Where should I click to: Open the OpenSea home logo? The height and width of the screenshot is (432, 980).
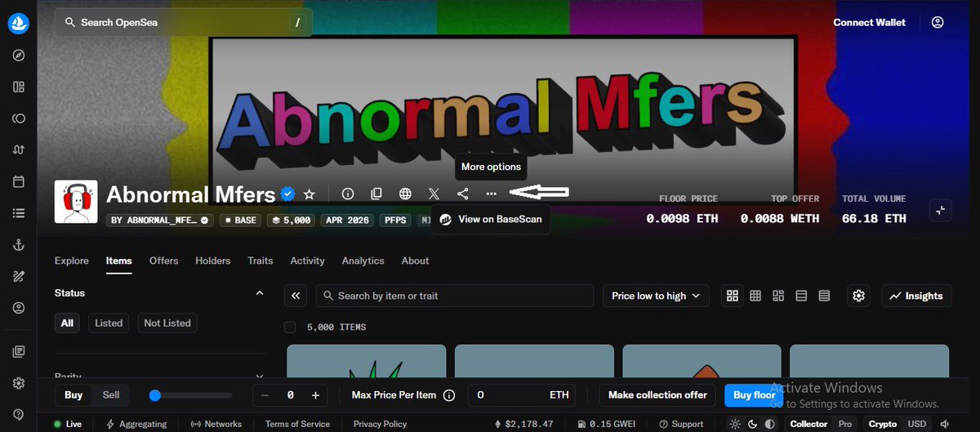pyautogui.click(x=18, y=23)
